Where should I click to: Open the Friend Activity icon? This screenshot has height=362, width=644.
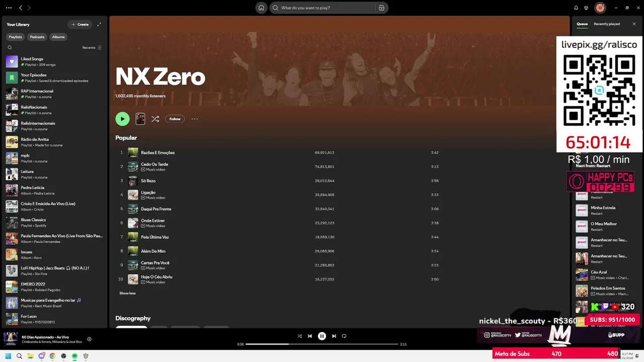point(586,8)
